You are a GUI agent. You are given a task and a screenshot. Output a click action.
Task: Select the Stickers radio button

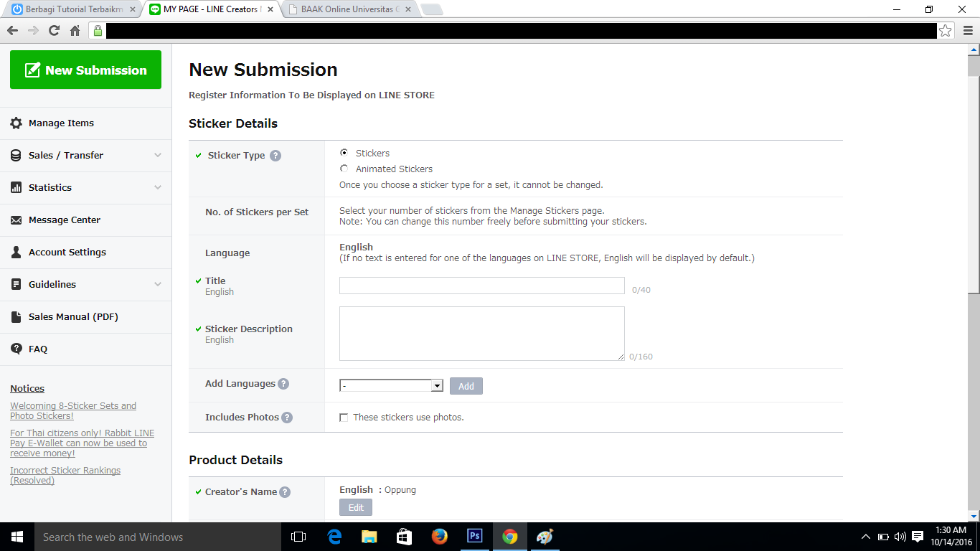[x=344, y=153]
